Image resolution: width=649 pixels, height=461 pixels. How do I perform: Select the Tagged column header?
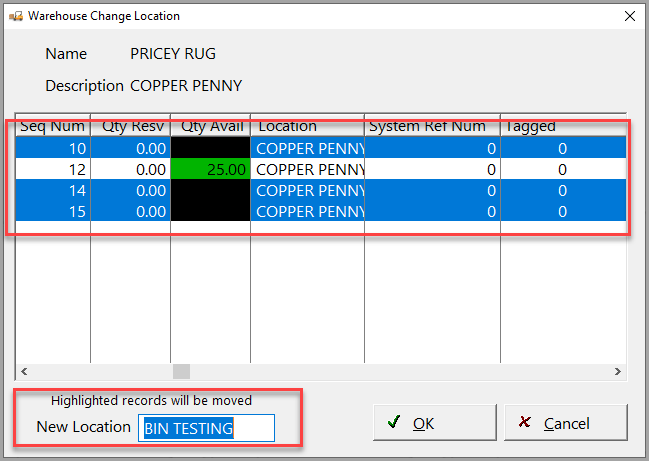pyautogui.click(x=563, y=126)
